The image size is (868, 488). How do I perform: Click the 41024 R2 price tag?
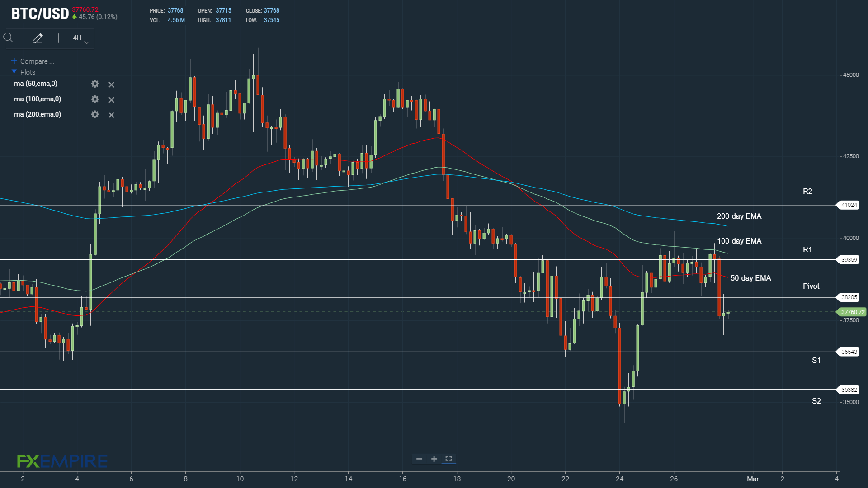coord(849,205)
